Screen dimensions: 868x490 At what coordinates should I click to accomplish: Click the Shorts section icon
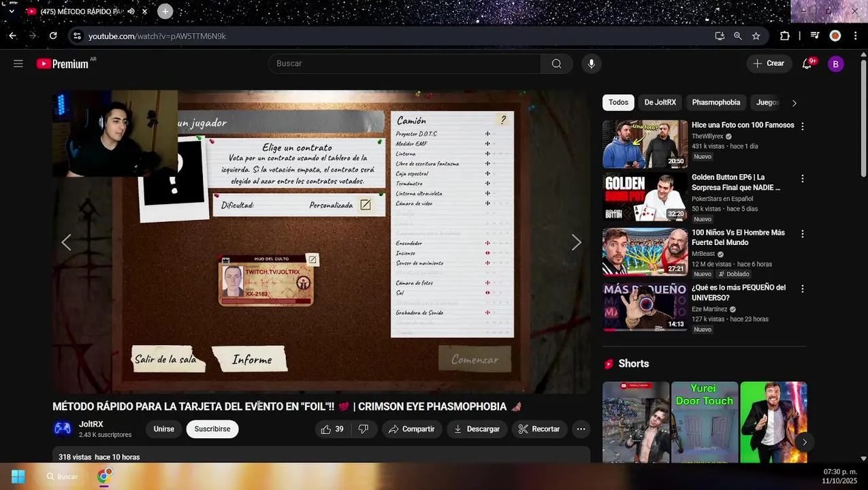609,364
